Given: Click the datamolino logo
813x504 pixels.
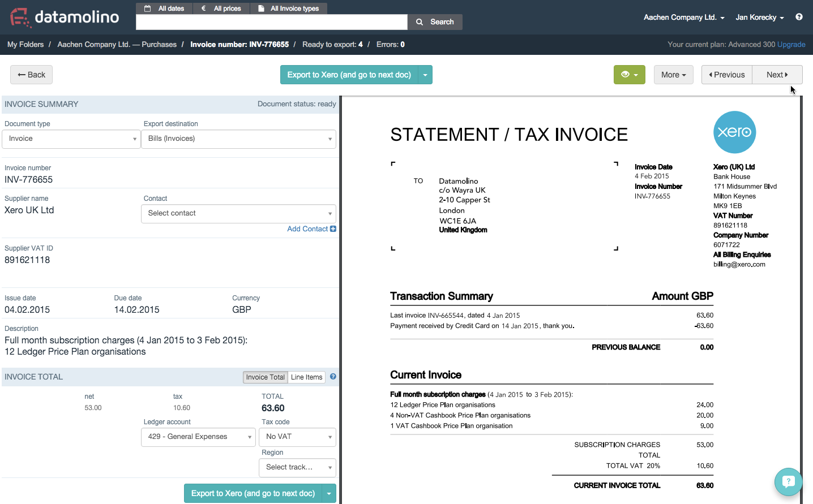Looking at the screenshot, I should (x=65, y=17).
